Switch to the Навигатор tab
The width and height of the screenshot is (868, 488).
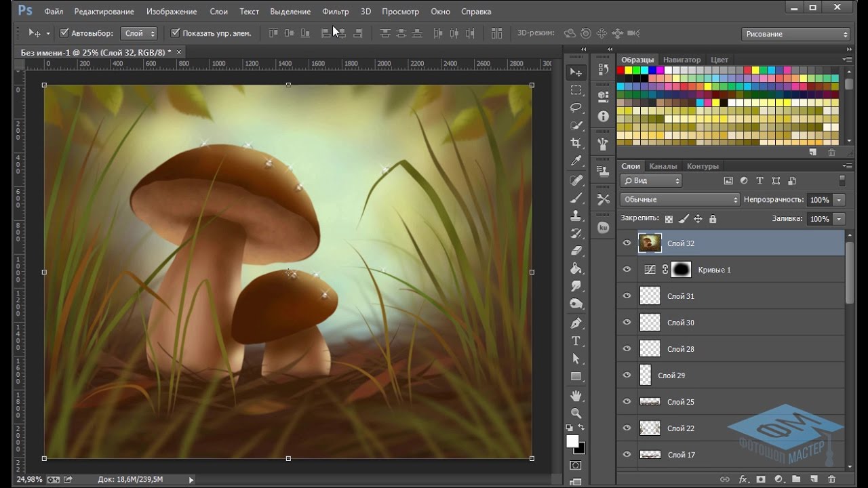point(682,60)
